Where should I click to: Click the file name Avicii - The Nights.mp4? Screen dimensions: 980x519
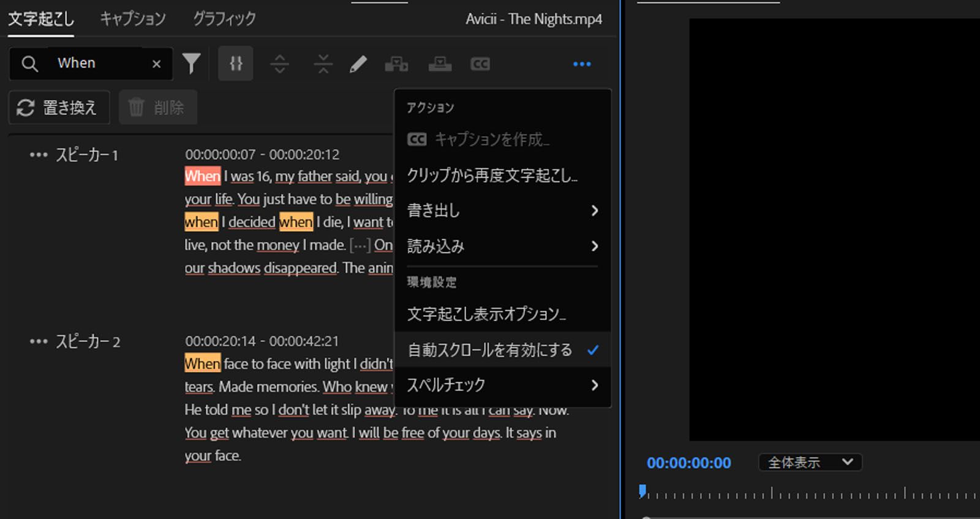[x=533, y=19]
